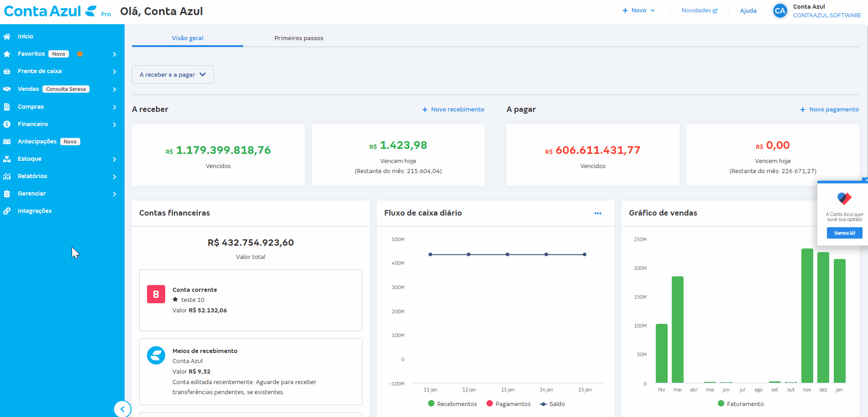The height and width of the screenshot is (417, 868).
Task: Click the 15 jan Saldo data point
Action: (585, 254)
